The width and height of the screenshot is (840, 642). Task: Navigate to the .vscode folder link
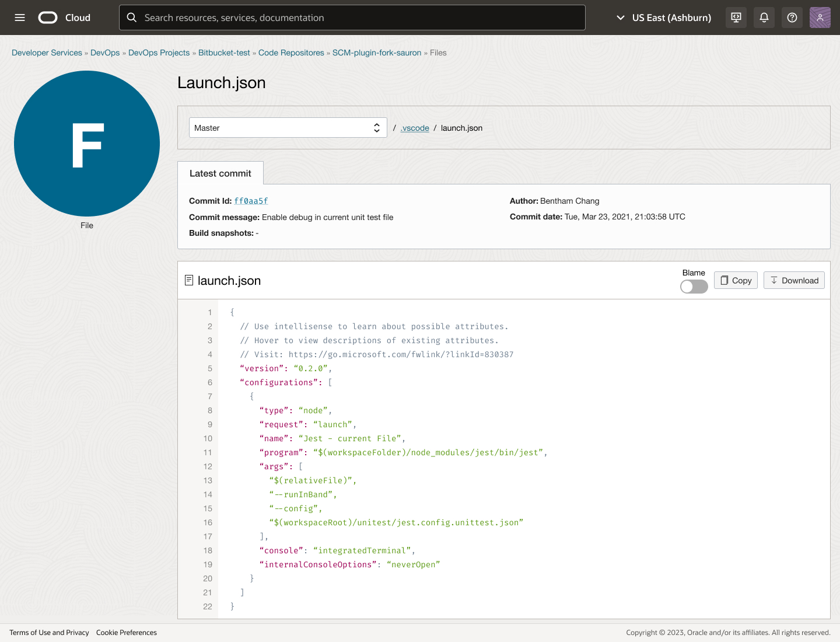[x=415, y=128]
